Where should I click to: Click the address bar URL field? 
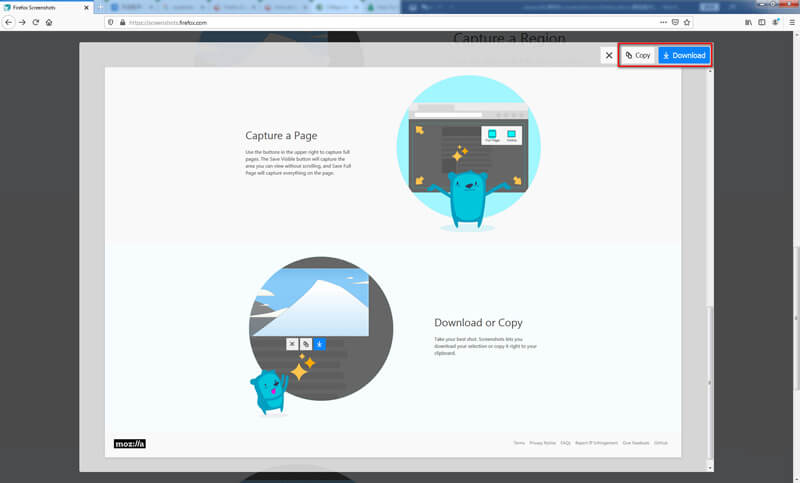[380, 22]
